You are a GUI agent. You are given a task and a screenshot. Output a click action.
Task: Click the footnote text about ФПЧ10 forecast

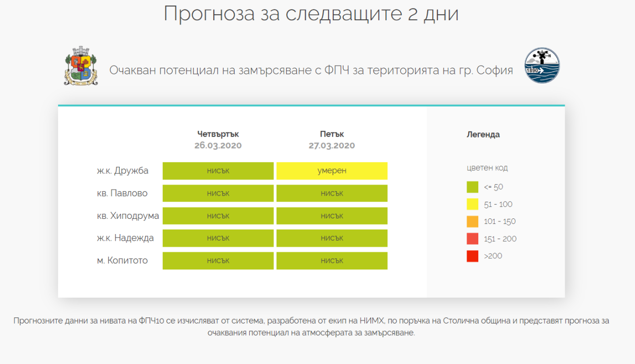click(x=311, y=327)
